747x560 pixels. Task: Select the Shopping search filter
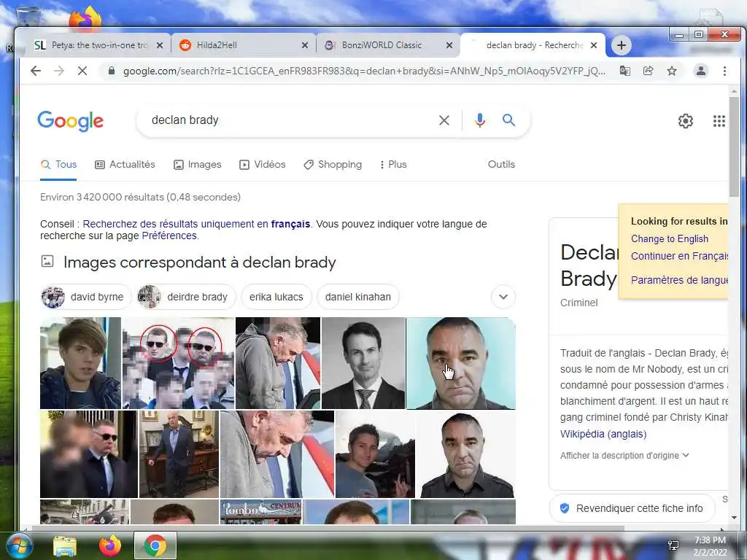click(333, 164)
